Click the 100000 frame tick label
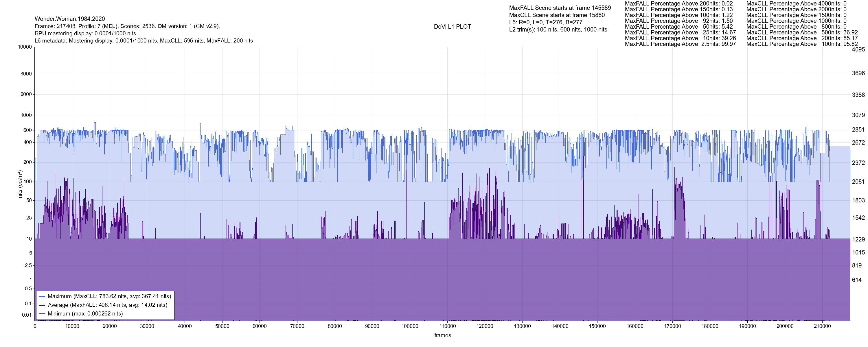This screenshot has width=868, height=347. [x=410, y=326]
